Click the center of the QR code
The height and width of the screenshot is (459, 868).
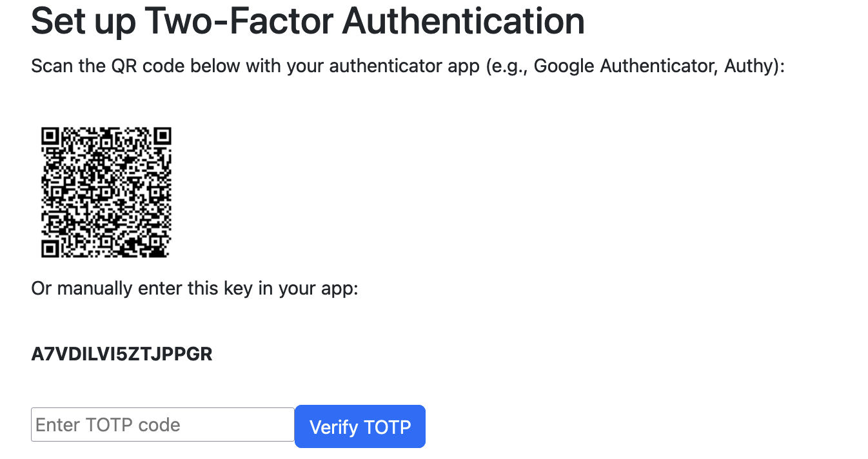(x=106, y=192)
